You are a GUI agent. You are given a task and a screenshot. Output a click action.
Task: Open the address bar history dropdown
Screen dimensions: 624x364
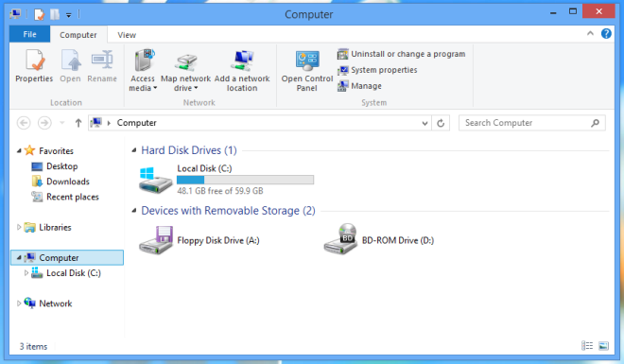[x=425, y=123]
